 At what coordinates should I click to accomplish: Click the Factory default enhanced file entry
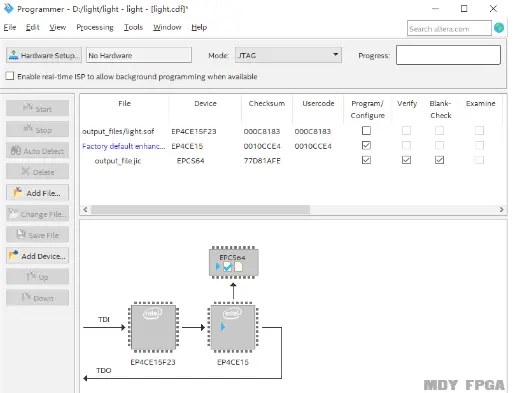(124, 146)
